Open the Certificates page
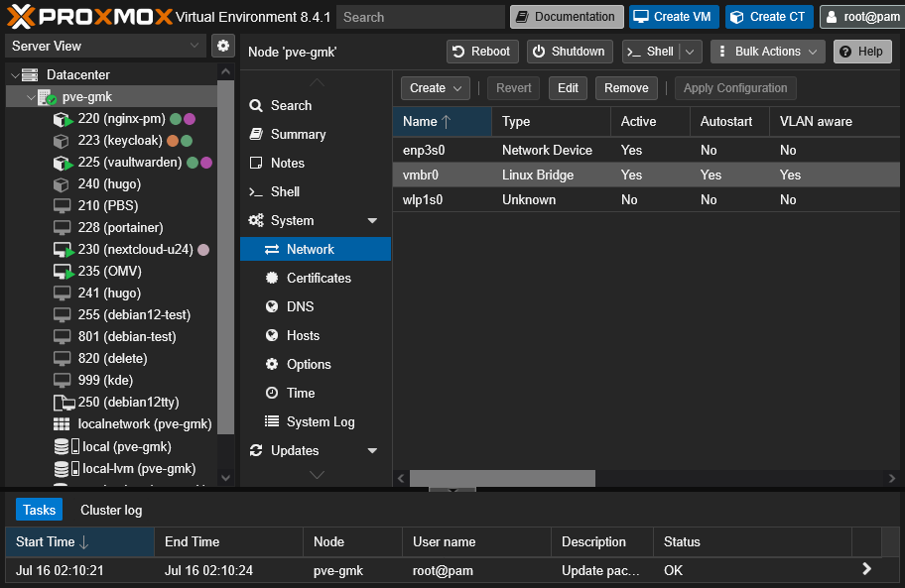 pyautogui.click(x=316, y=278)
